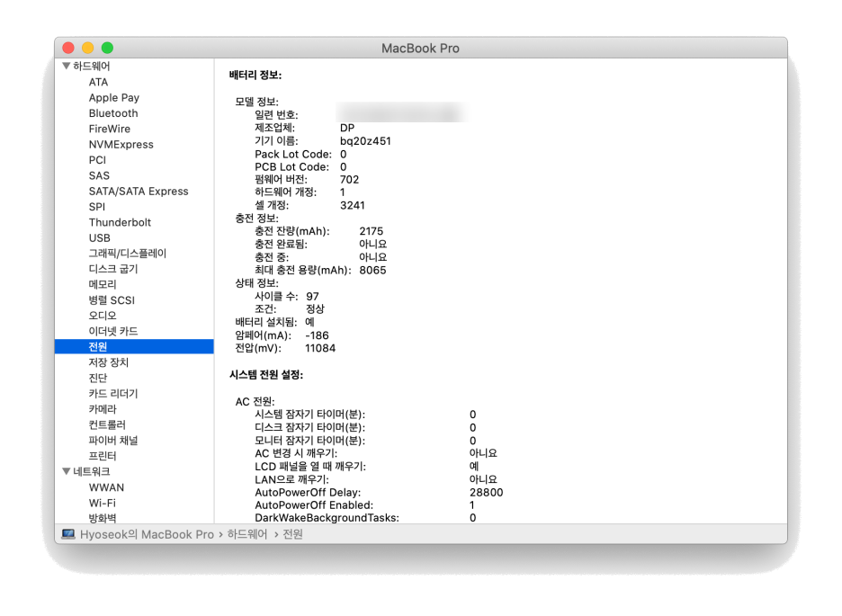Click the AC 전원 section label
The height and width of the screenshot is (616, 842).
click(255, 401)
